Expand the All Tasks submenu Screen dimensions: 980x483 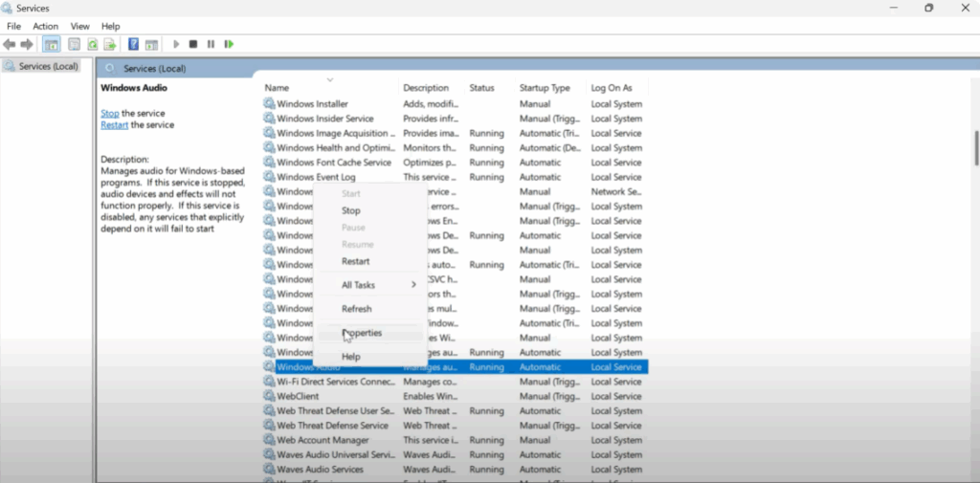(x=370, y=285)
